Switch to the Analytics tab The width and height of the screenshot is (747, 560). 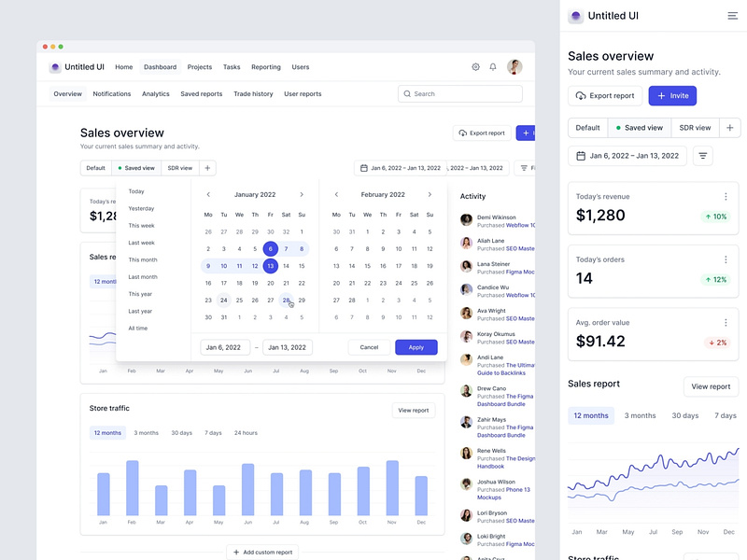[155, 93]
